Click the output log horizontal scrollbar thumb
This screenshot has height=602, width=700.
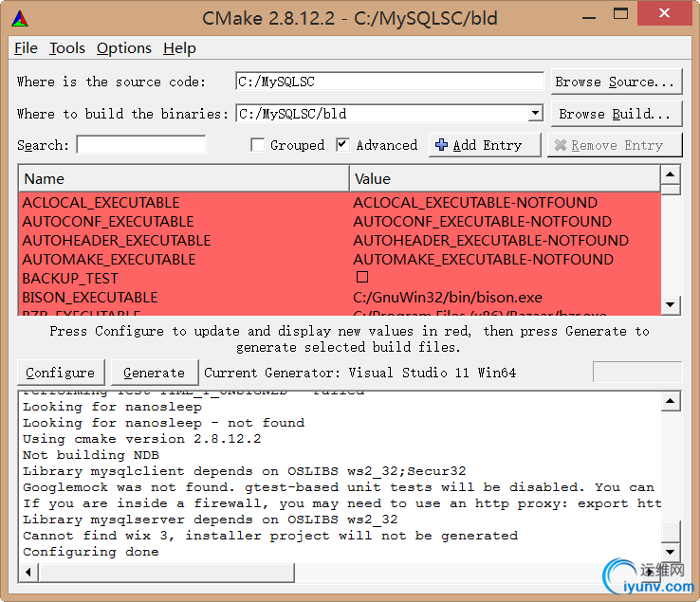167,572
